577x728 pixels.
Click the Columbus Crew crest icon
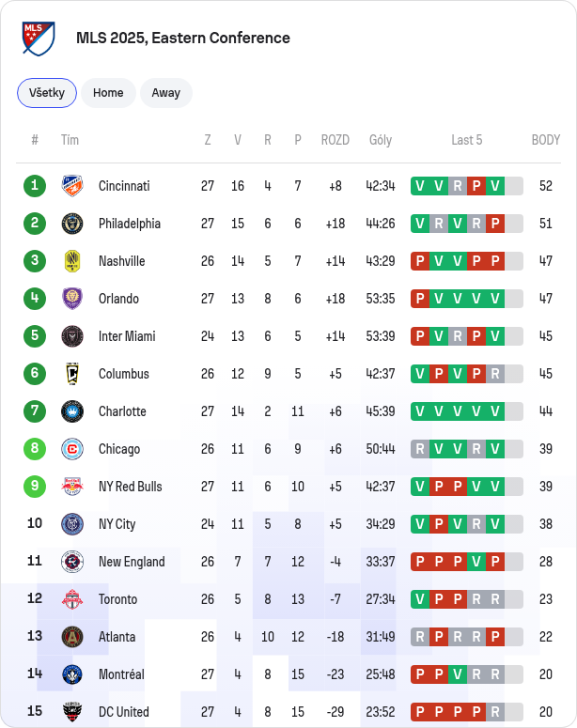72,374
